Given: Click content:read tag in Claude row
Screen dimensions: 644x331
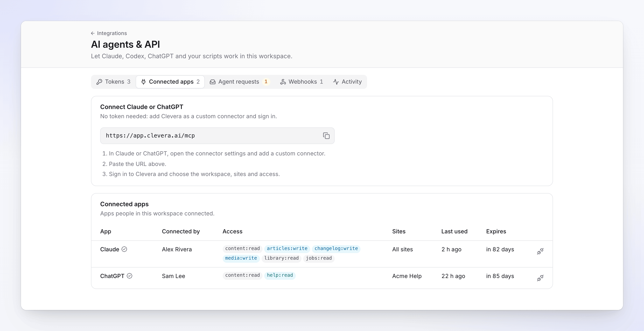Looking at the screenshot, I should tap(242, 248).
